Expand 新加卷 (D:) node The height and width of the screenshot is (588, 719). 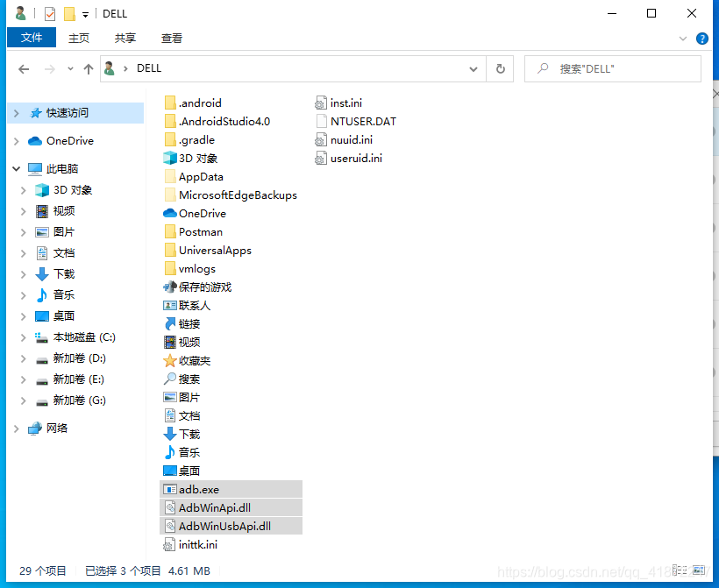click(x=24, y=358)
